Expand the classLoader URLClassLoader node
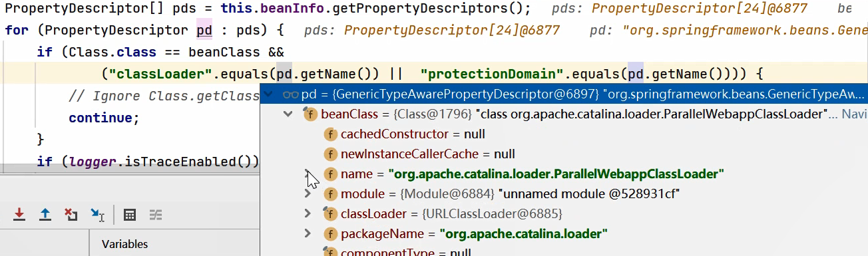Screen dimensions: 868x256 tap(308, 214)
